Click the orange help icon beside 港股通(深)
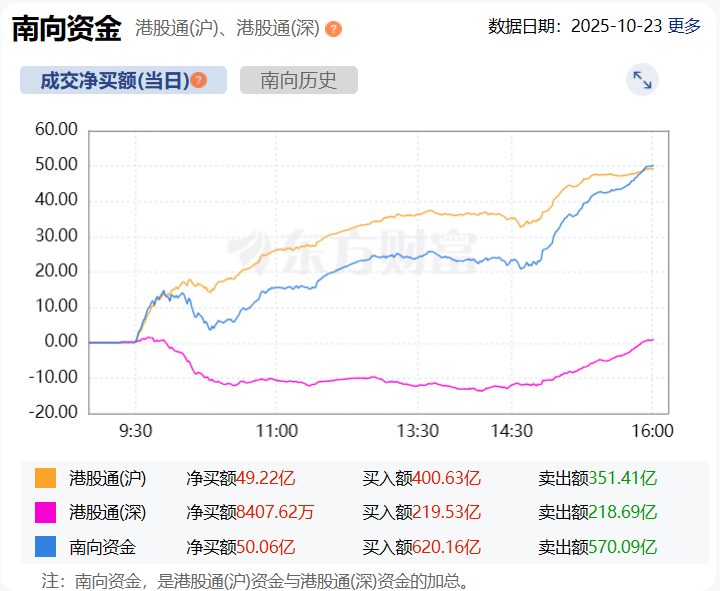Screen dimensions: 720x591 pos(333,29)
